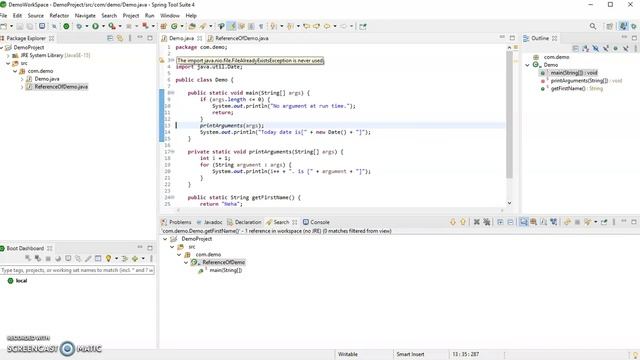Open Run button dropdown arrow

pos(103,27)
